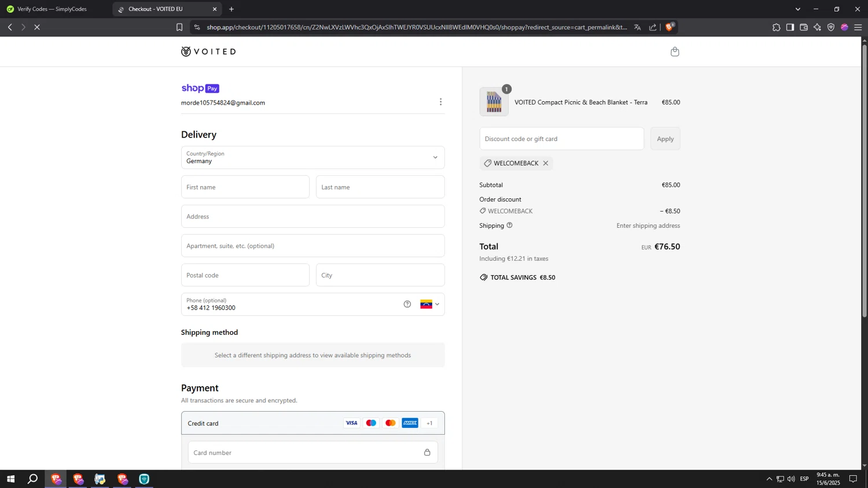
Task: Click the VOITED logo
Action: pos(208,51)
